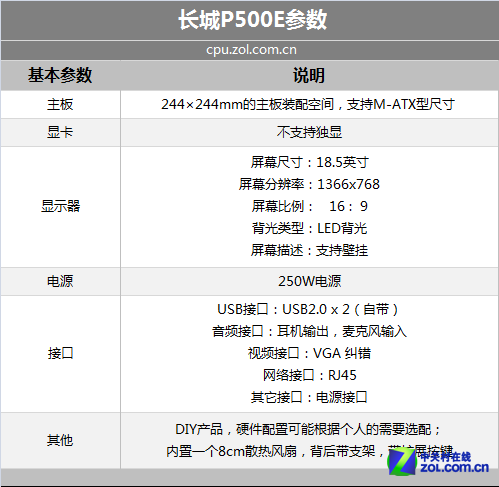The width and height of the screenshot is (499, 487).
Task: Click the 背光类型 LED背光 line
Action: pyautogui.click(x=309, y=228)
